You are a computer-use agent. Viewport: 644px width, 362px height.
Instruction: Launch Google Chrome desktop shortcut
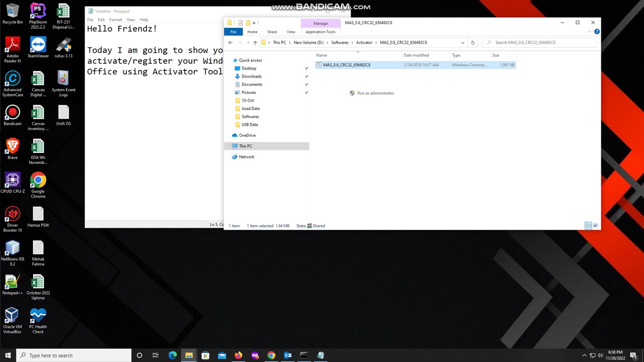tap(38, 186)
